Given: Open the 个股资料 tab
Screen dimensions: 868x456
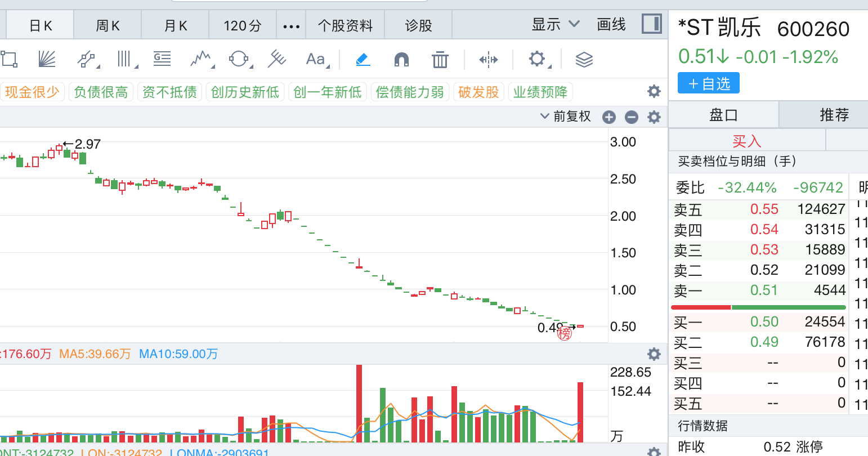Looking at the screenshot, I should pos(345,26).
